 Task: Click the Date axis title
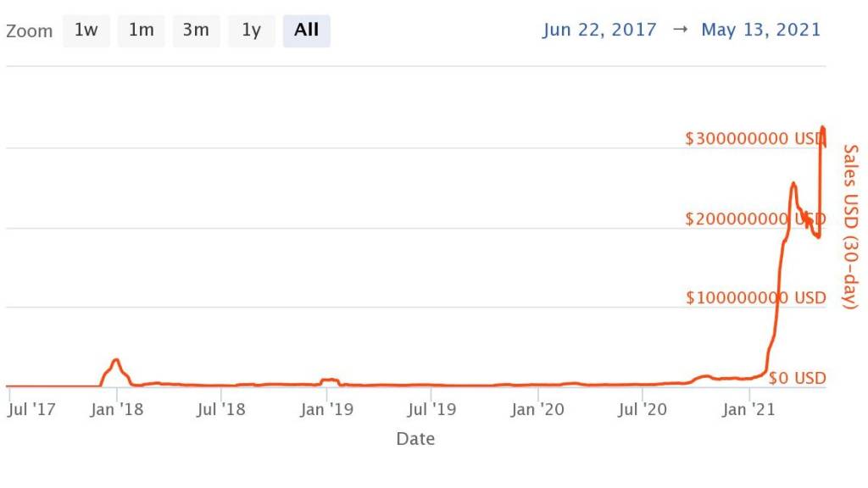pos(415,439)
